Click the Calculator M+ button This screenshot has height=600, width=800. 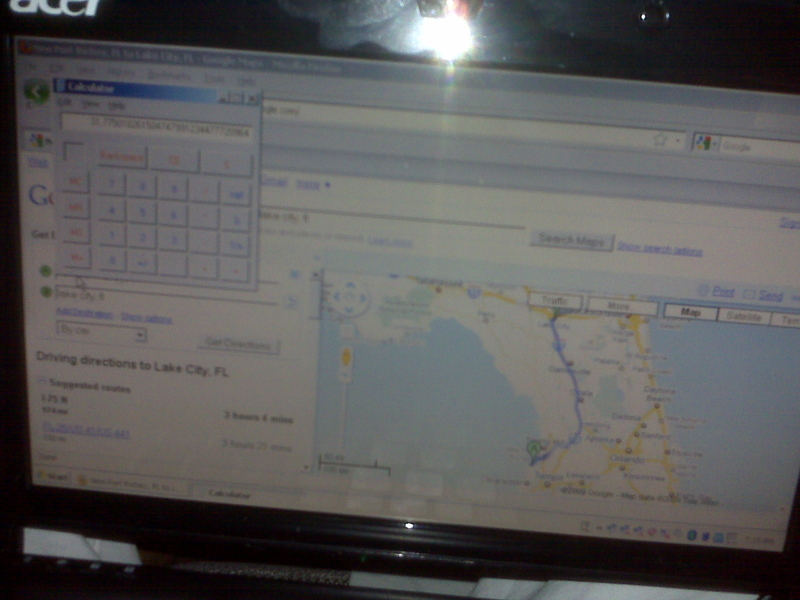tap(77, 257)
